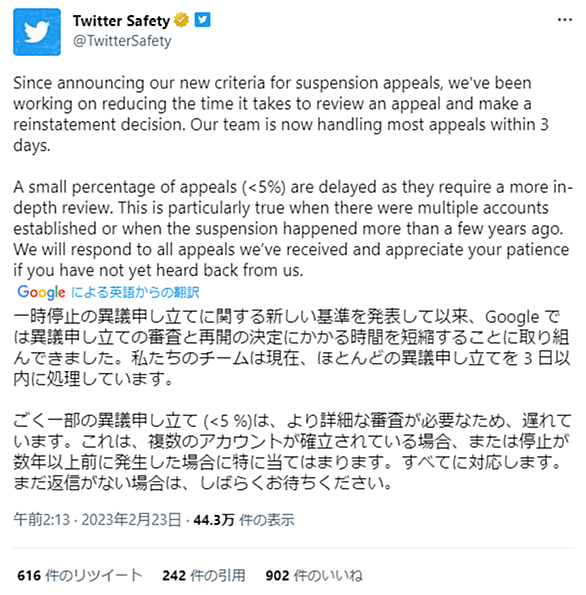
Task: Open the three-dot more options menu
Action: [565, 20]
